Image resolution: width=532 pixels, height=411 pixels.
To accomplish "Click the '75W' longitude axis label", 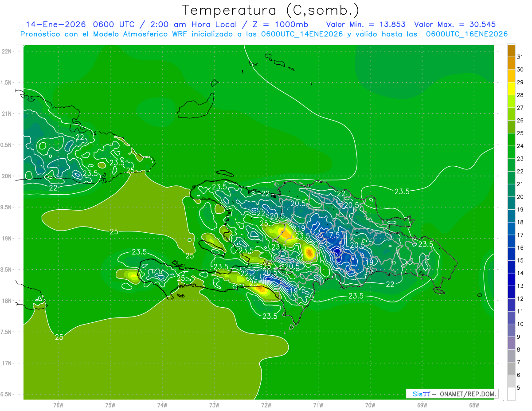I will click(x=110, y=405).
